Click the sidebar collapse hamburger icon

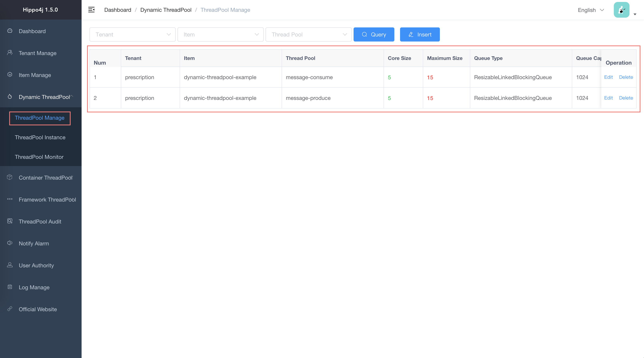coord(91,10)
